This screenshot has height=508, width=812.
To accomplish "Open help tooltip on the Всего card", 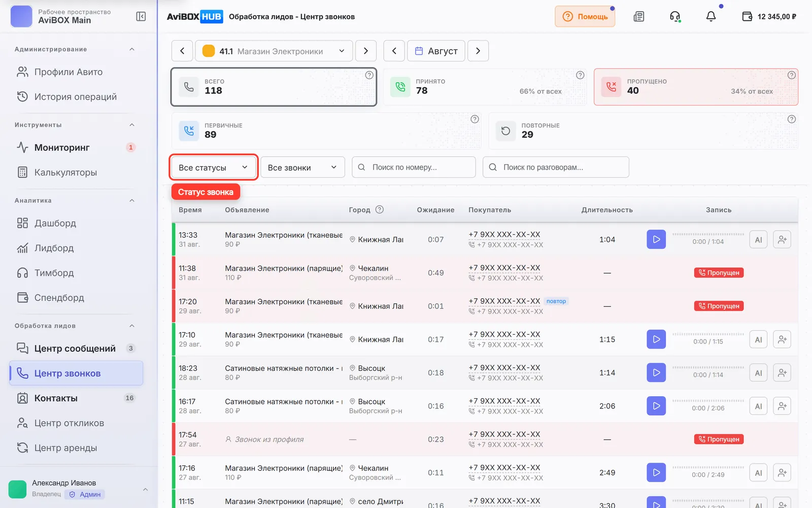I will 369,75.
